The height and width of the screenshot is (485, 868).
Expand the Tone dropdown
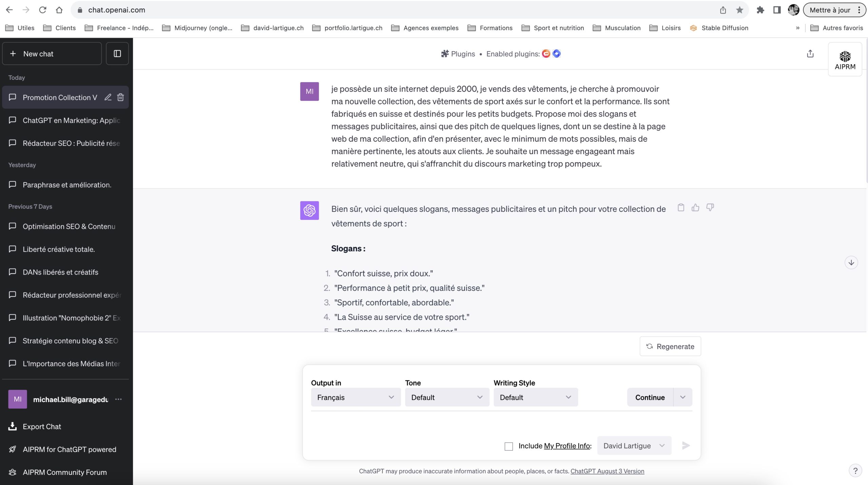(x=447, y=397)
